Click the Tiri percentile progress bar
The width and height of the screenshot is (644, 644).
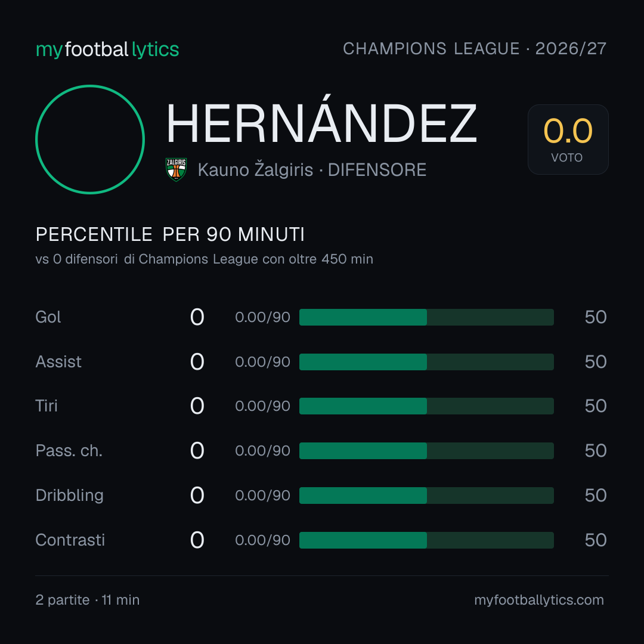click(426, 406)
